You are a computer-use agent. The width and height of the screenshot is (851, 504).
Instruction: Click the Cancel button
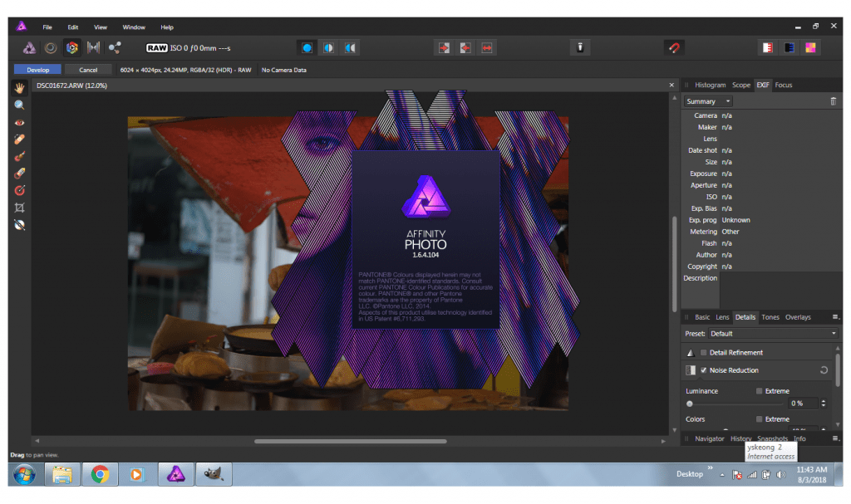pos(88,70)
